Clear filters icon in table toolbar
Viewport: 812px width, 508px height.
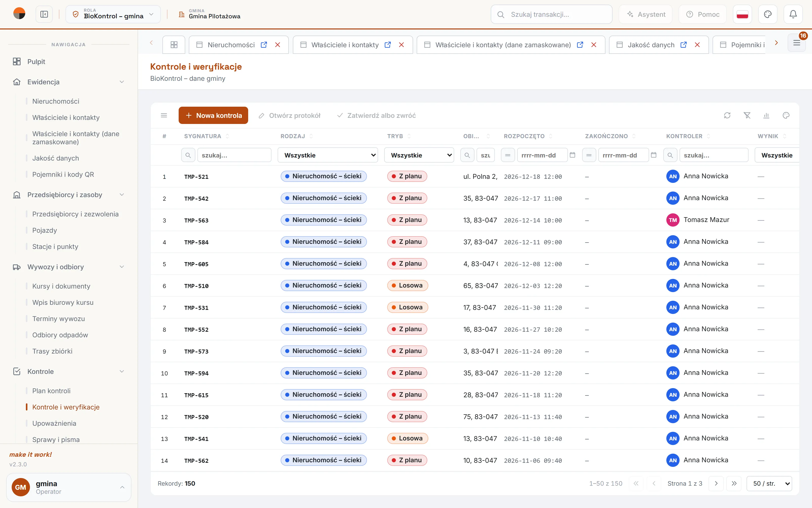point(747,116)
